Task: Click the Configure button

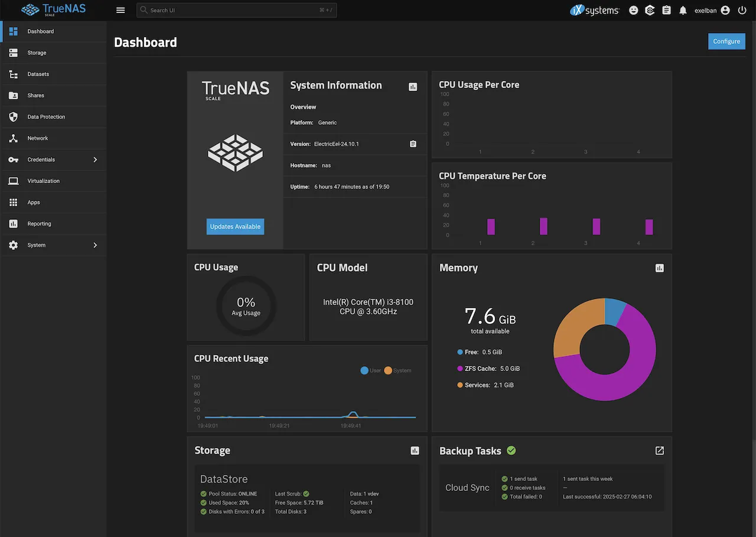Action: (x=726, y=41)
